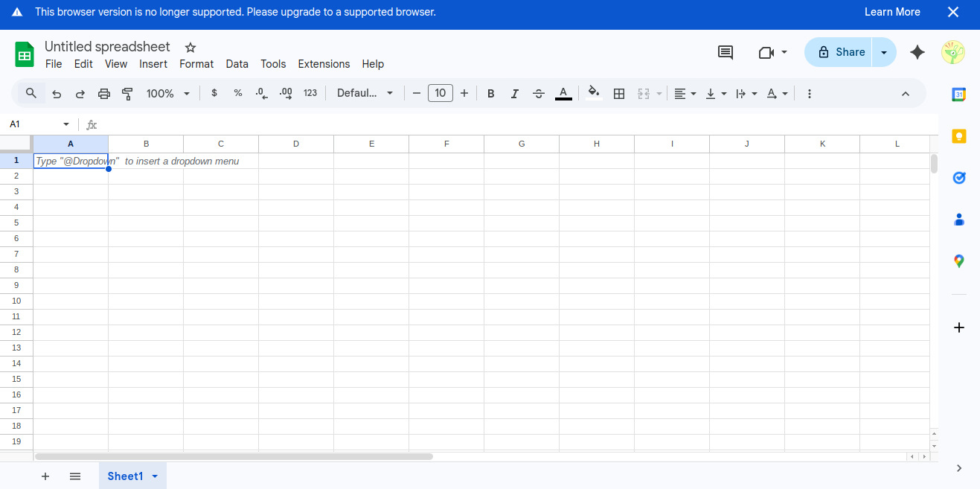Toggle bold formatting

[491, 94]
